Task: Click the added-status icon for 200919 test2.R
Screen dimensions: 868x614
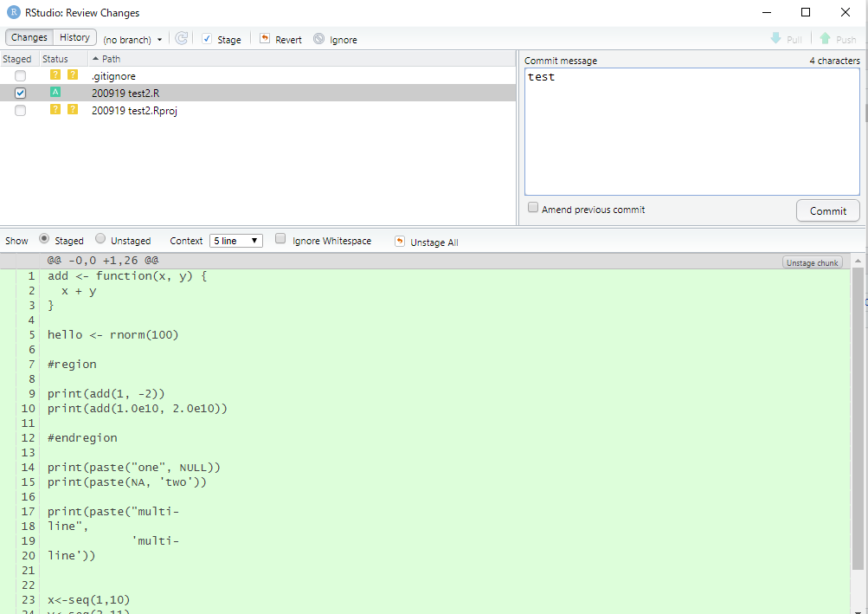Action: tap(55, 92)
